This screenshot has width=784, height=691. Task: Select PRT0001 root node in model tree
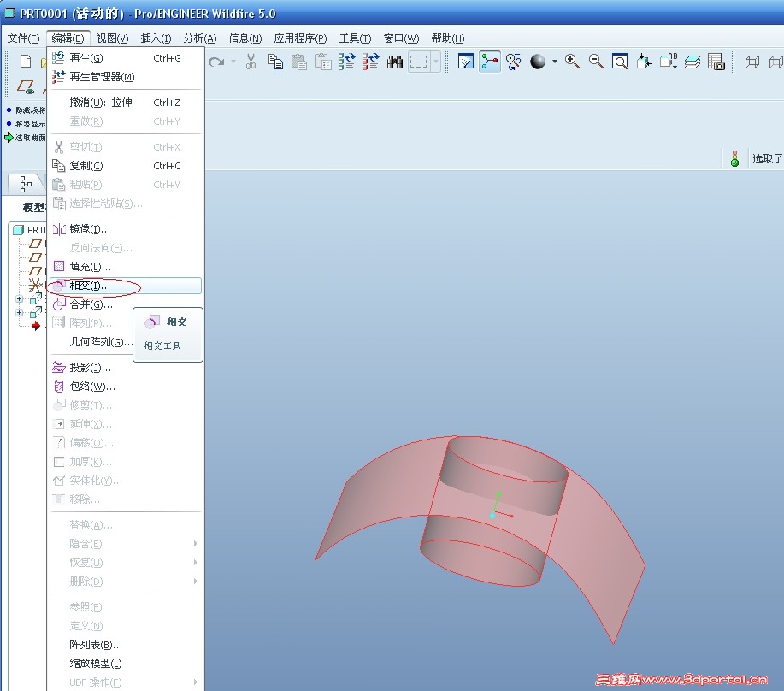[x=29, y=230]
